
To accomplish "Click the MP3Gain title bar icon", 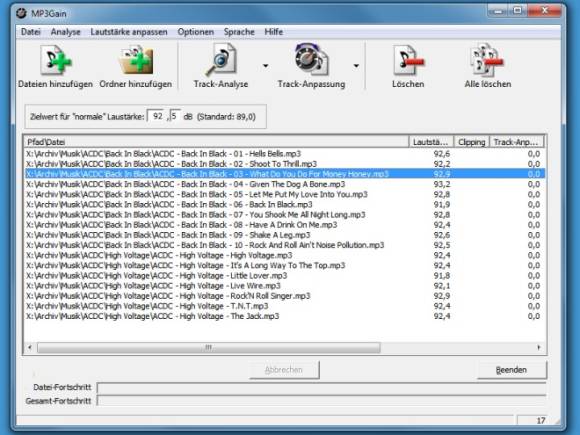I will point(21,13).
